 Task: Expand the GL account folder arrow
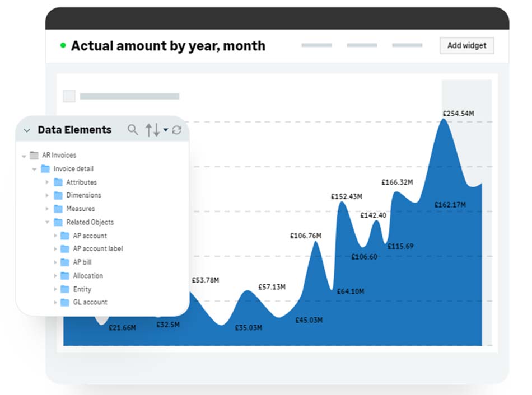[x=55, y=302]
